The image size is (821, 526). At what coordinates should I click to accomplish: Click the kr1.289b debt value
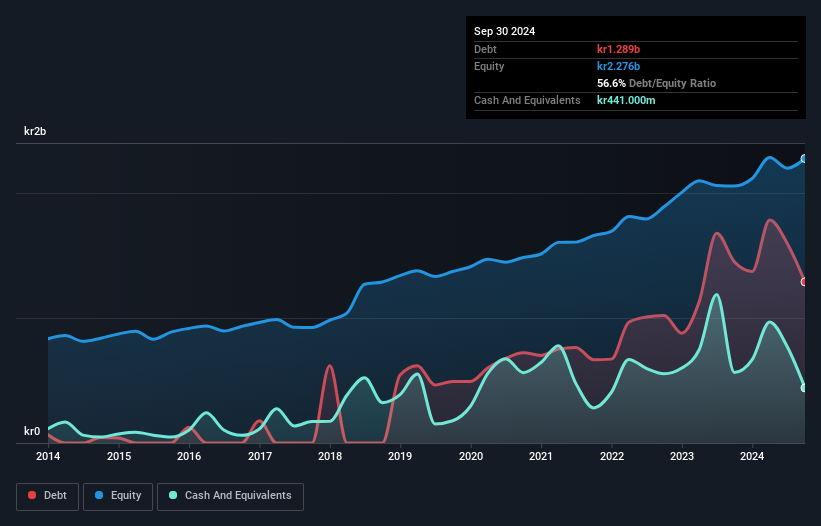pos(618,49)
